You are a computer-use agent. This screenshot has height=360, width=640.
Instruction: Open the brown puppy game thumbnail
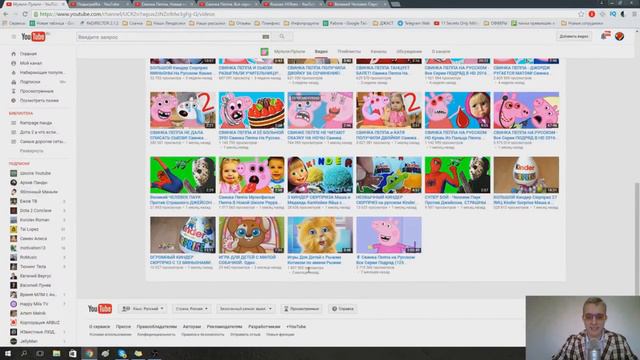point(251,235)
